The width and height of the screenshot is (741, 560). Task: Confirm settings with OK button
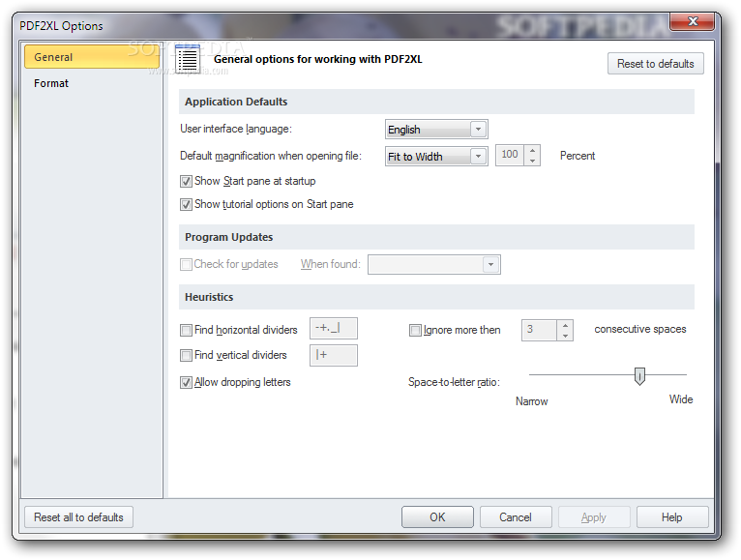coord(437,517)
